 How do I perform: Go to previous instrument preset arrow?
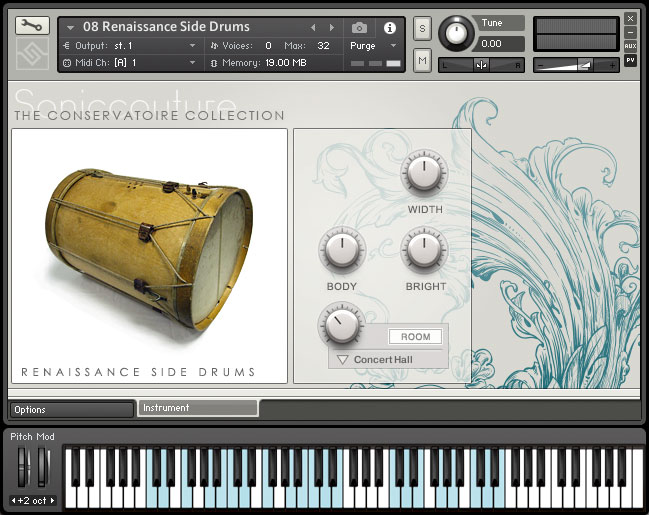click(x=313, y=27)
